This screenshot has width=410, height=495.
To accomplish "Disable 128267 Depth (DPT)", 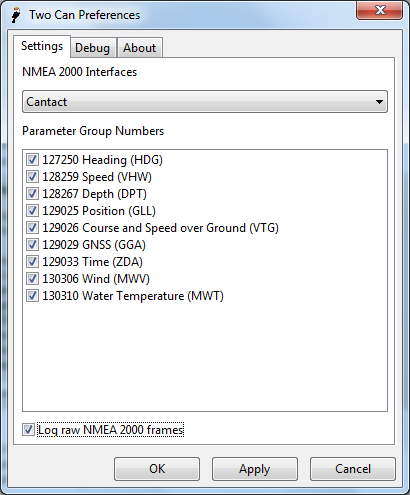I will tap(32, 194).
